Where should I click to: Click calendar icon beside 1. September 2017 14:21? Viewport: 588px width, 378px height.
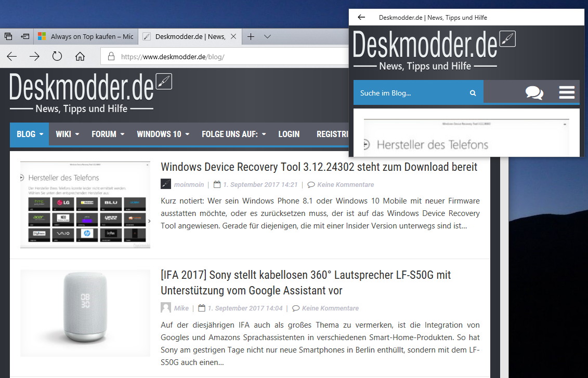pyautogui.click(x=217, y=184)
